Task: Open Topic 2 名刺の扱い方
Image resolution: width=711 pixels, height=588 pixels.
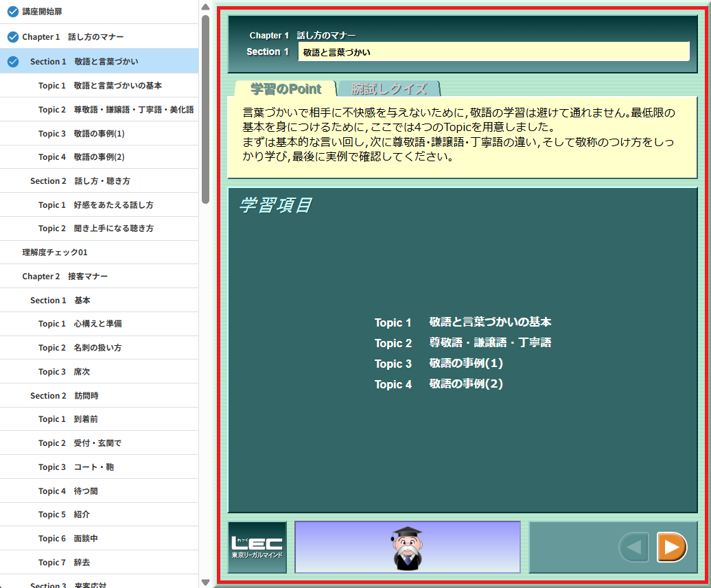Action: 100,348
